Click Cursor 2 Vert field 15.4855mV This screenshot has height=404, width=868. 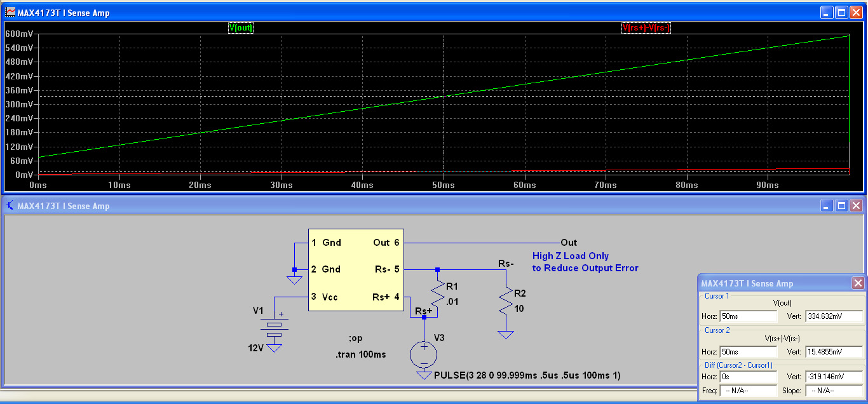pos(834,352)
